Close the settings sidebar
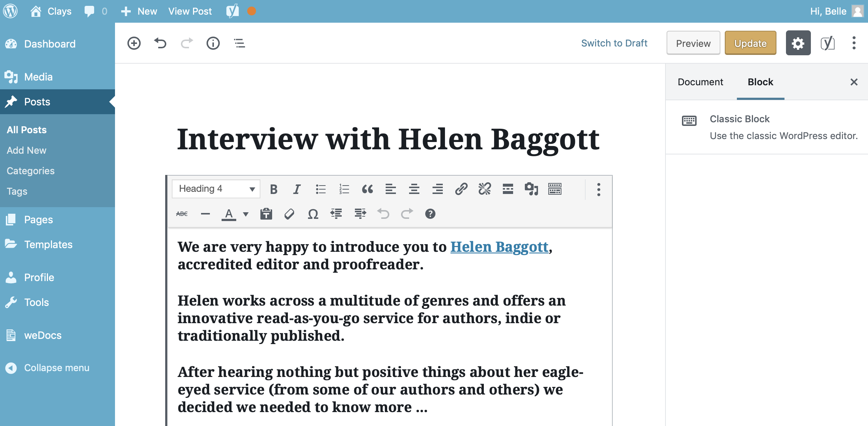Screen dimensions: 868x426 [x=854, y=82]
